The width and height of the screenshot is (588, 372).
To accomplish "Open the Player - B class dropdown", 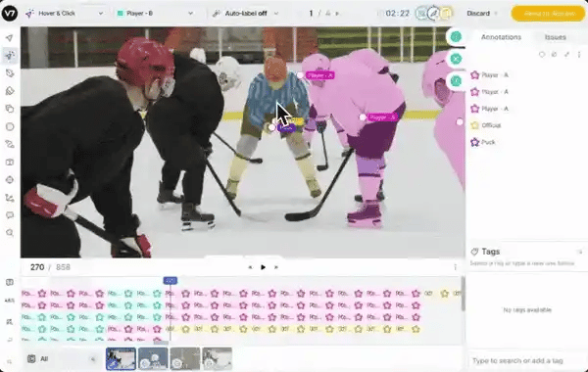I will [x=155, y=13].
